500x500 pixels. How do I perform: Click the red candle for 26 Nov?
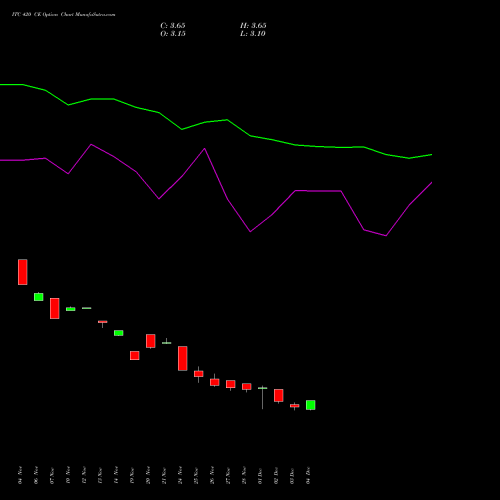[x=215, y=382]
